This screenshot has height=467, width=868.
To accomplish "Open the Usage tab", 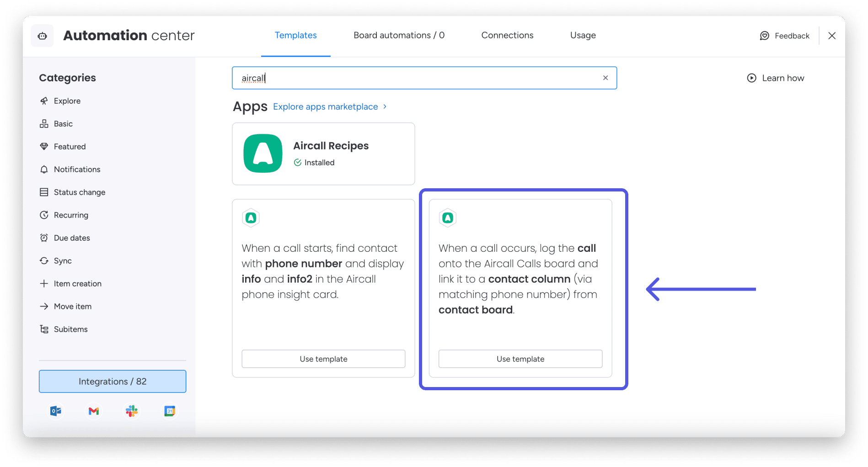I will pos(583,35).
